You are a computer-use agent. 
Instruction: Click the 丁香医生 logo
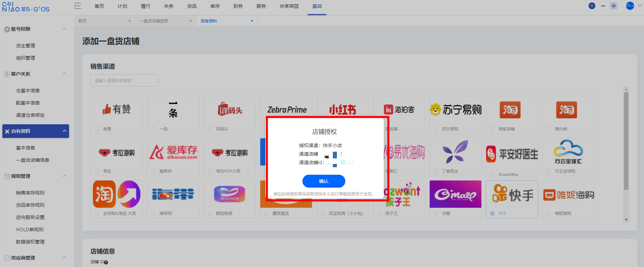pyautogui.click(x=455, y=152)
